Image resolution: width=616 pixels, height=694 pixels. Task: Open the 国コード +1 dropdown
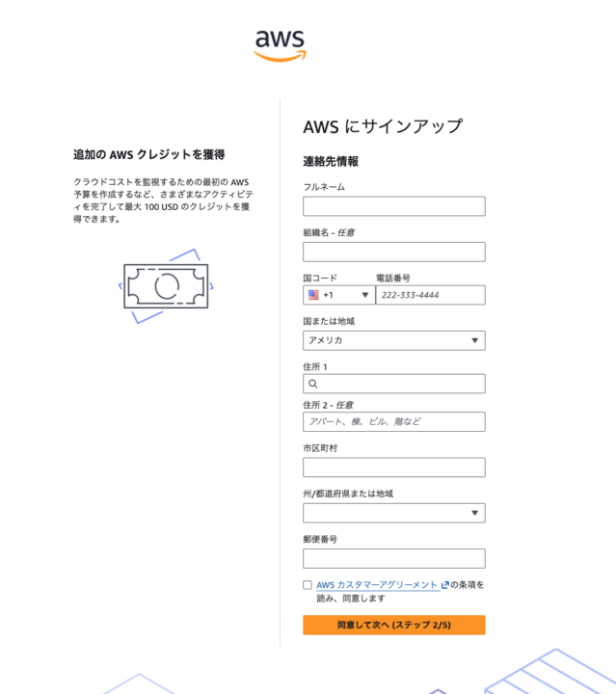339,295
